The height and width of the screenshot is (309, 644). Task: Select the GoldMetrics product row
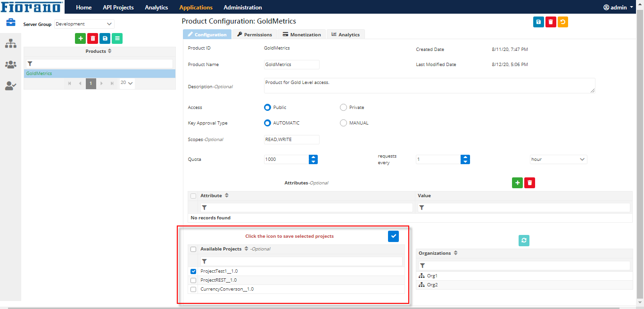(x=99, y=74)
